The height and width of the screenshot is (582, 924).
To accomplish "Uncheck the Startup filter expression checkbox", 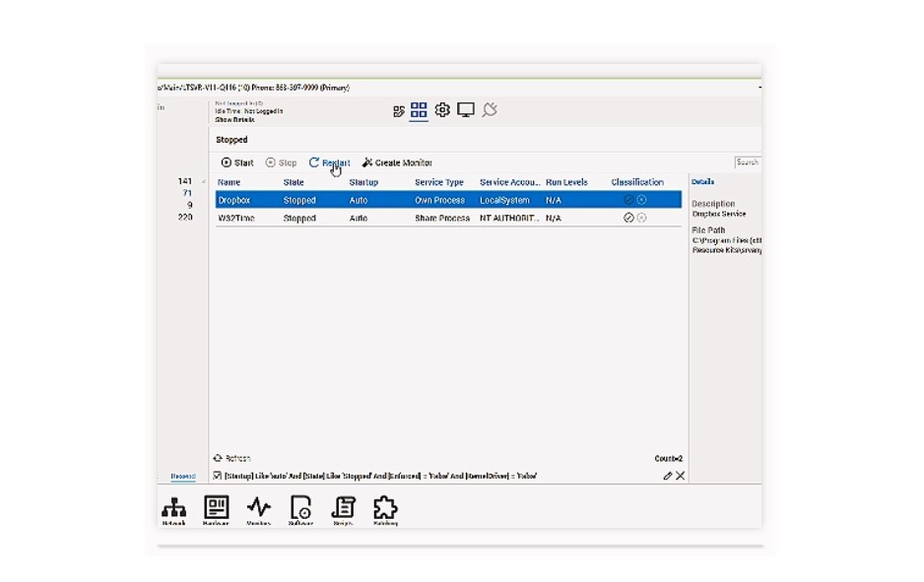I will pos(218,476).
